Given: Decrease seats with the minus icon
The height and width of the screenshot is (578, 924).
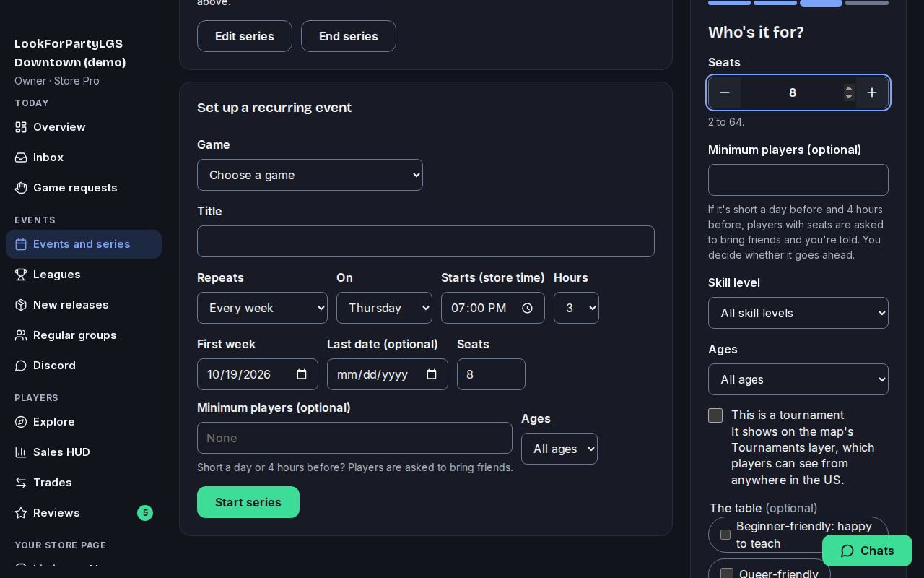Looking at the screenshot, I should coord(725,92).
